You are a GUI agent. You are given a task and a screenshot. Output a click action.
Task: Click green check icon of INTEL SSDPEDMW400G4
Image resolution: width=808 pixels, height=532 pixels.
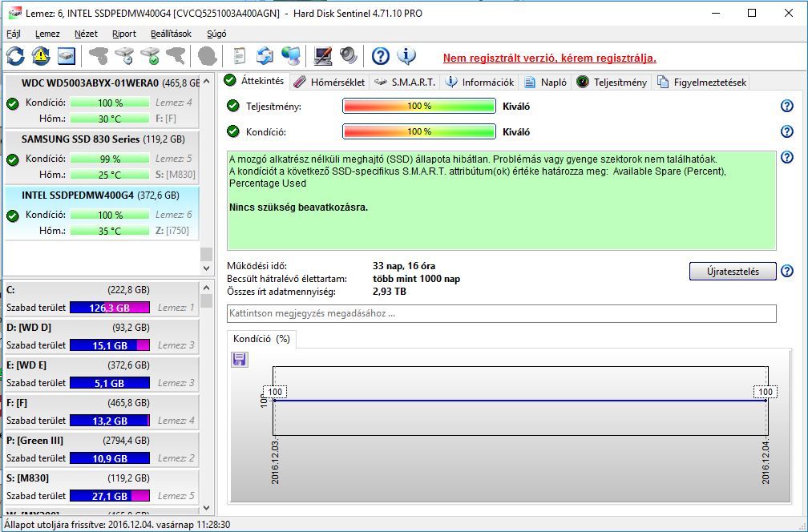coord(13,216)
